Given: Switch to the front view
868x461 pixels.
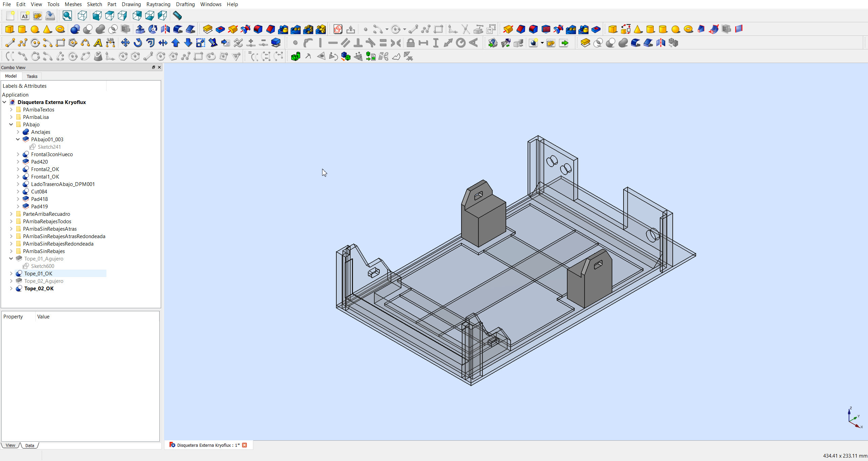Looking at the screenshot, I should tap(97, 16).
